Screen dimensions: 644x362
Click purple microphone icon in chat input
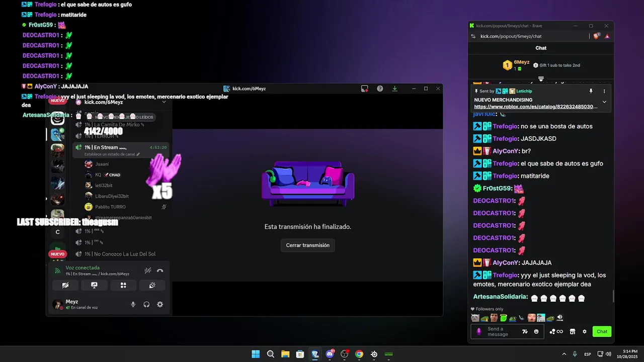click(478, 331)
